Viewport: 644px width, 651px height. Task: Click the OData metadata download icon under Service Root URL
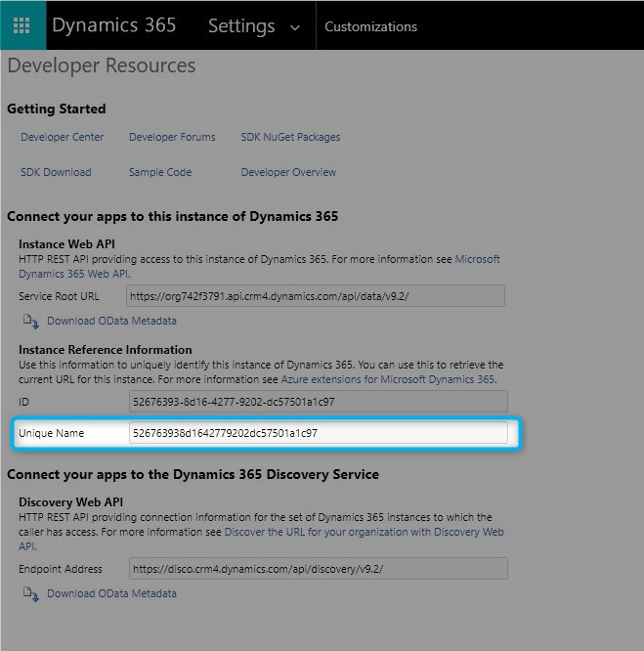pos(30,322)
